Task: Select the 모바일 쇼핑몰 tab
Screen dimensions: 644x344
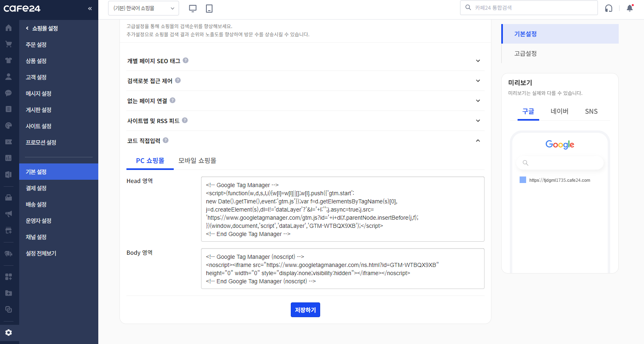Action: click(x=197, y=161)
